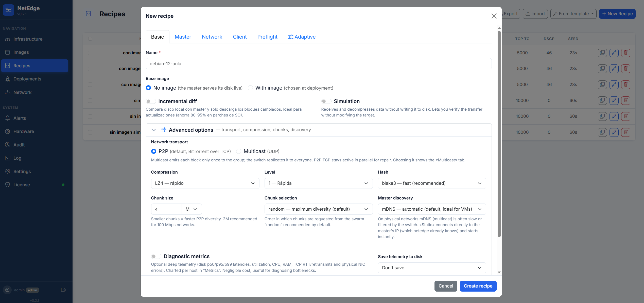Select the No image radio option
The image size is (644, 303).
[x=148, y=88]
